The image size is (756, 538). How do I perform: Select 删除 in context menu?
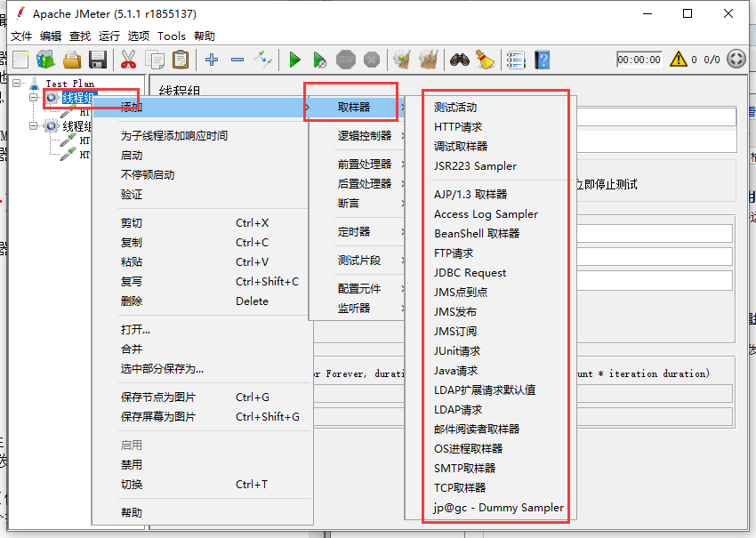coord(202,301)
